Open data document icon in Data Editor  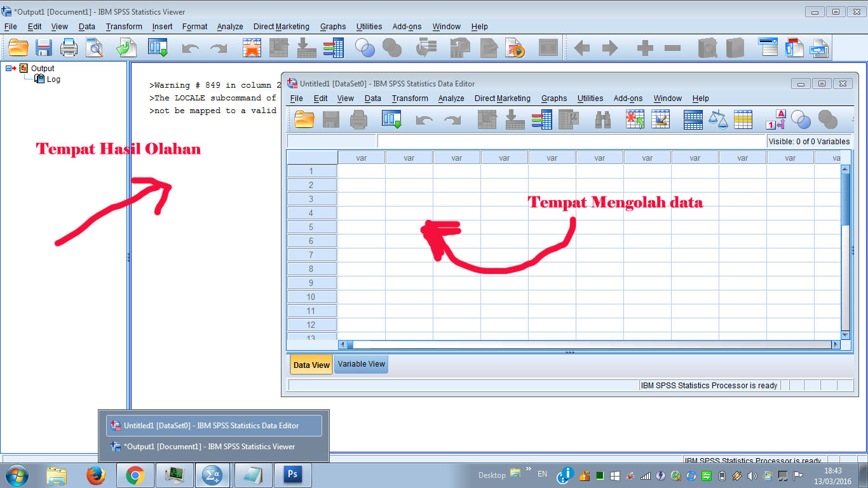click(304, 119)
